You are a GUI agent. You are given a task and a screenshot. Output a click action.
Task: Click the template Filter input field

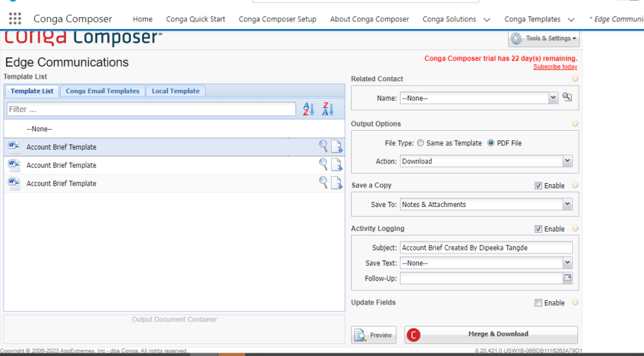click(x=151, y=109)
